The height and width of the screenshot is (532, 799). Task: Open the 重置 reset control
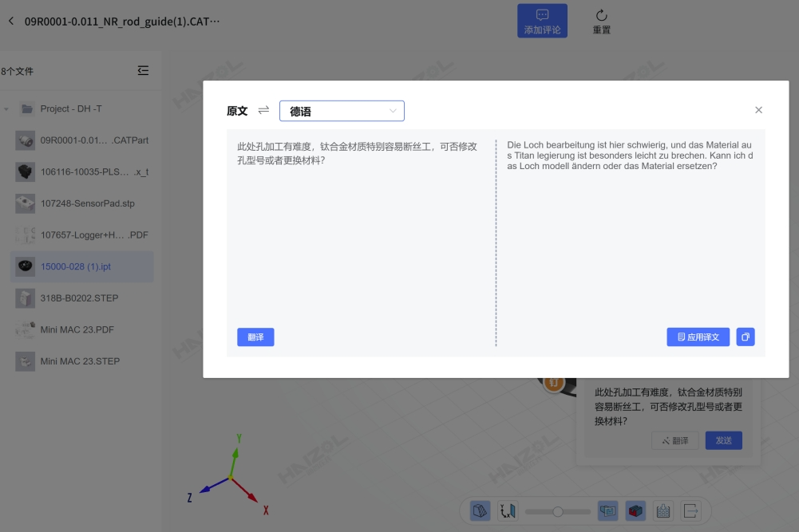601,22
